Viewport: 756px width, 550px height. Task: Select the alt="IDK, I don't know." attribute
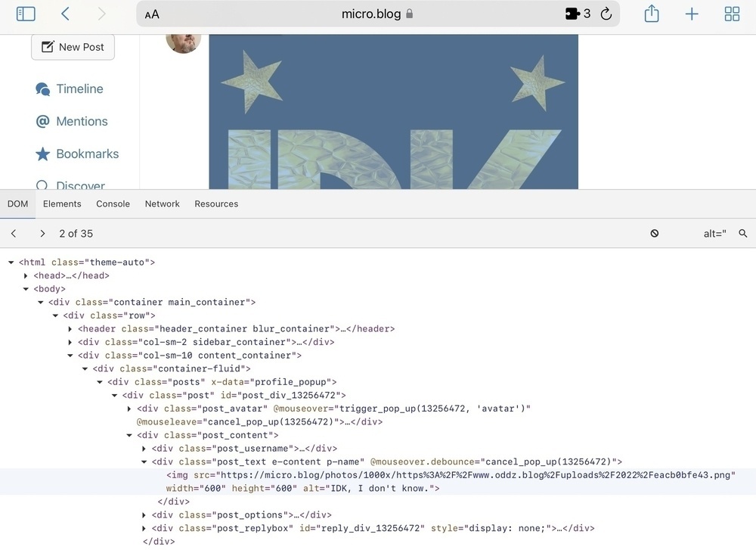coord(368,488)
